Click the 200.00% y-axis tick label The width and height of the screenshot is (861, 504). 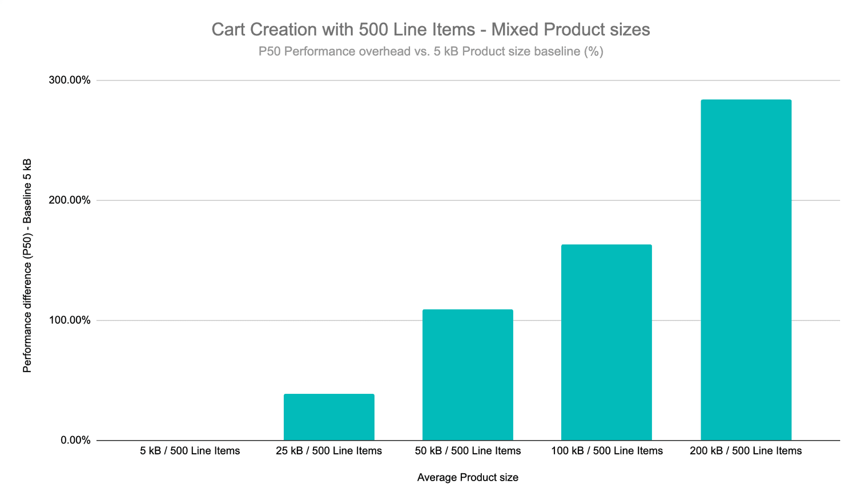pyautogui.click(x=70, y=200)
